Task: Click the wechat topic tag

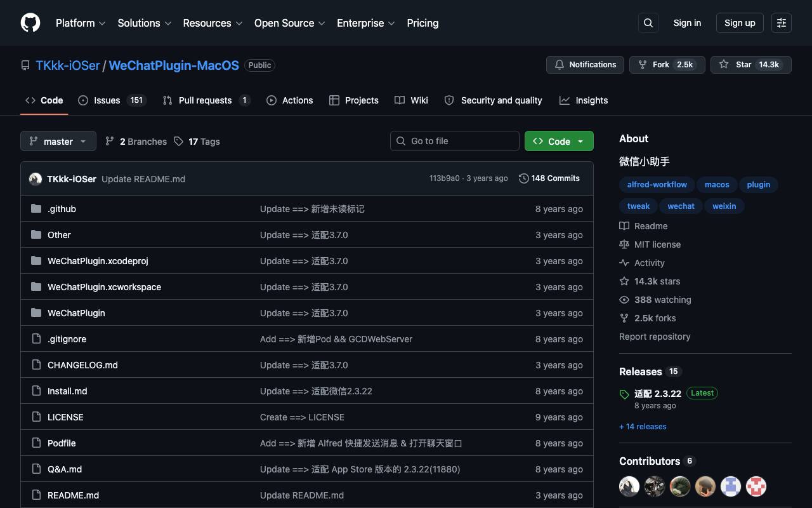Action: [x=681, y=206]
